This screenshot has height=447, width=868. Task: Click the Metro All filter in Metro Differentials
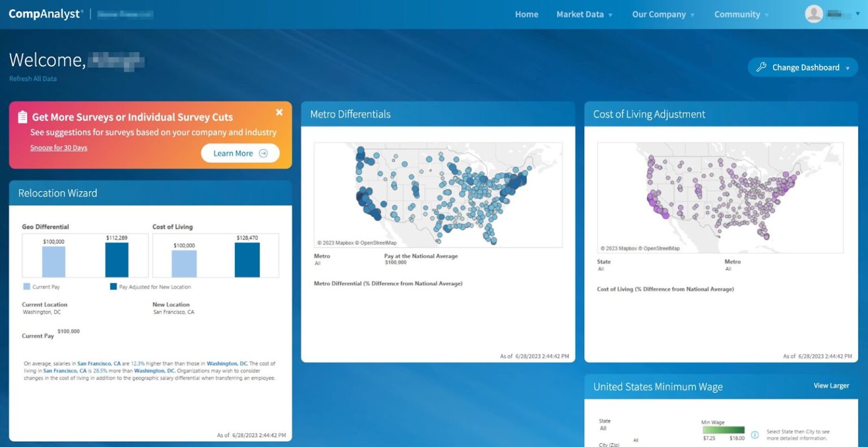(318, 263)
